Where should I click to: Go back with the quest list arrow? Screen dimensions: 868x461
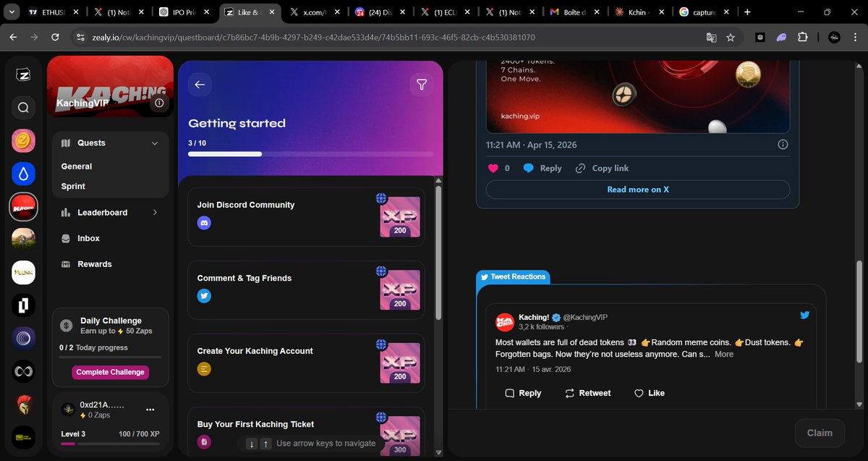click(x=200, y=85)
